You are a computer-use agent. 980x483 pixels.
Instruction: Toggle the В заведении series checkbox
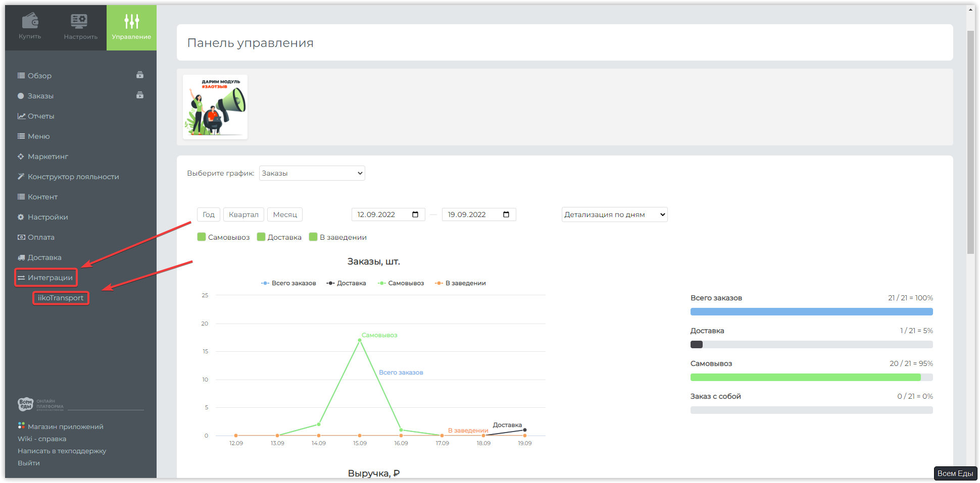tap(313, 237)
